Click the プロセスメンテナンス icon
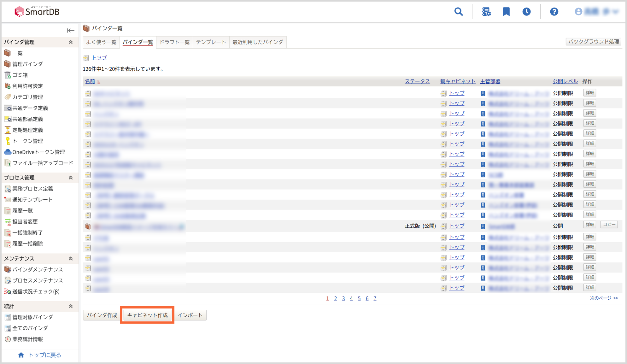Viewport: 627px width, 364px height. pyautogui.click(x=8, y=280)
